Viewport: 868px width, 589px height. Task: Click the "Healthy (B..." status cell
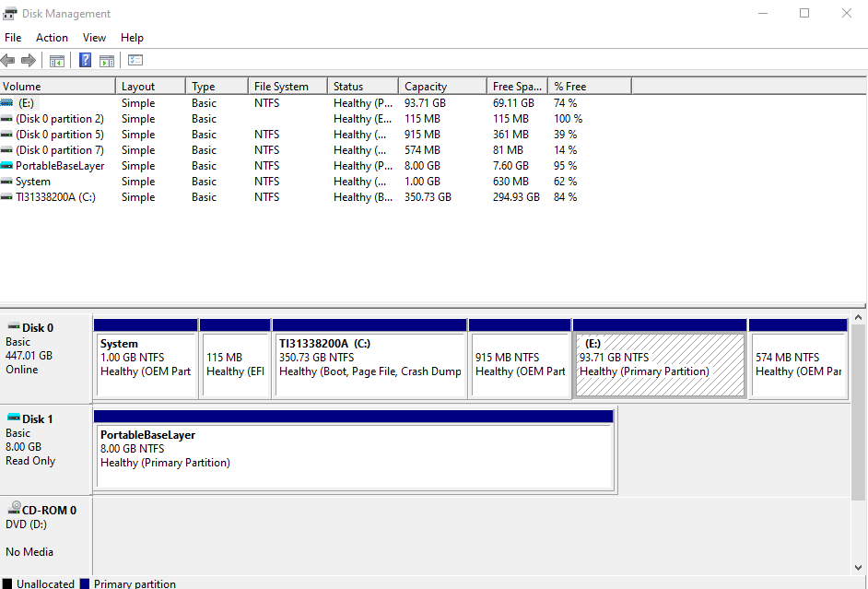363,197
